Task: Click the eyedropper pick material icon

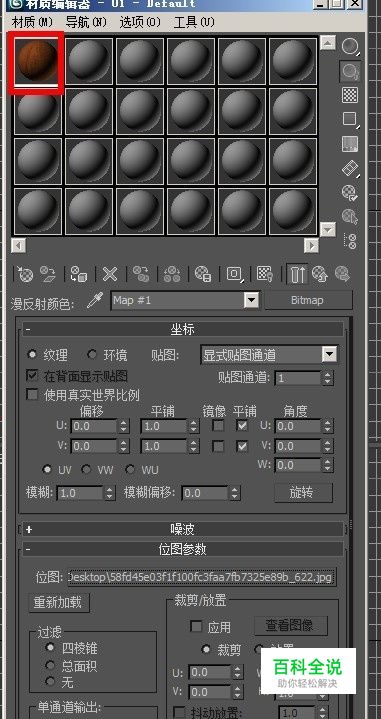Action: coord(95,301)
